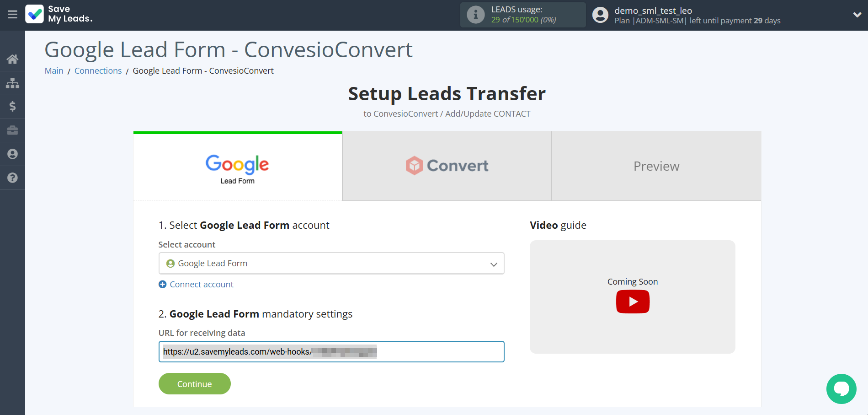Click the Google Lead Form account avatar icon

pos(170,264)
